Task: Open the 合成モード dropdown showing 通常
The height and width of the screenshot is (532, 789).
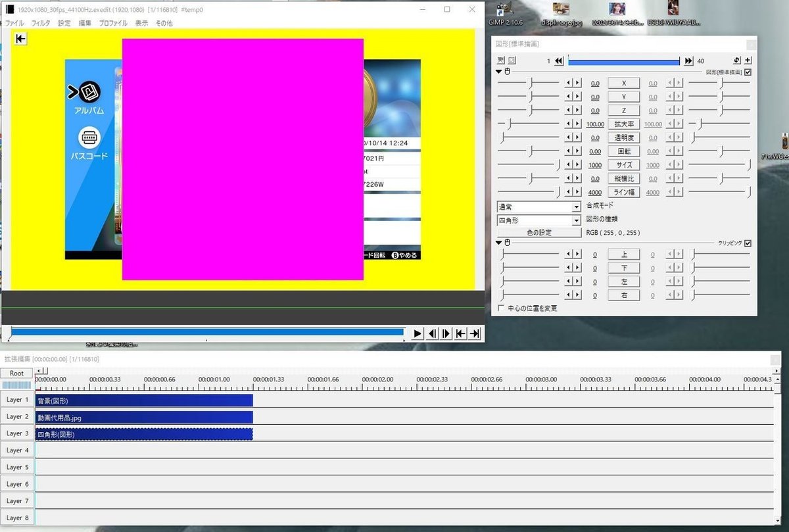Action: (x=539, y=206)
